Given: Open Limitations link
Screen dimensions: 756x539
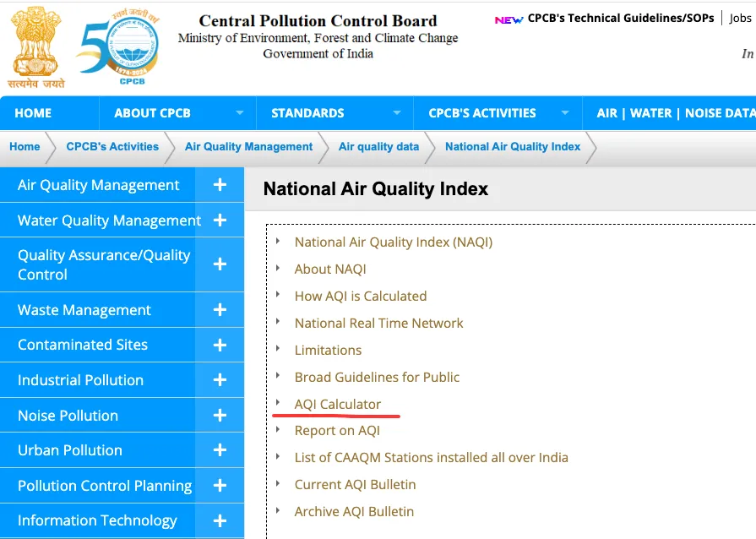Looking at the screenshot, I should click(x=328, y=350).
